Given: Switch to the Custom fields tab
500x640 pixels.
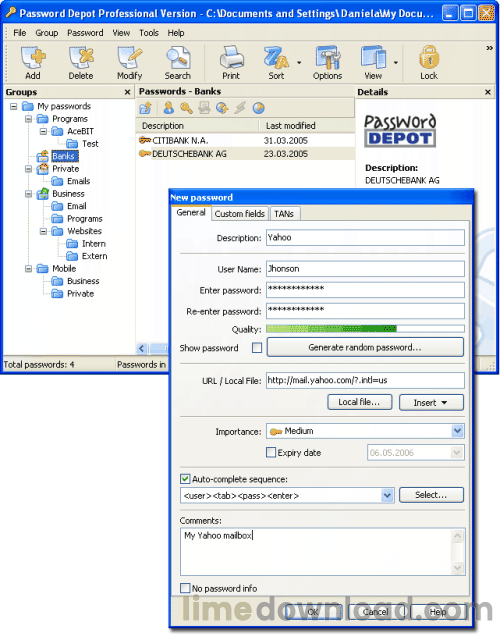Looking at the screenshot, I should tap(240, 213).
